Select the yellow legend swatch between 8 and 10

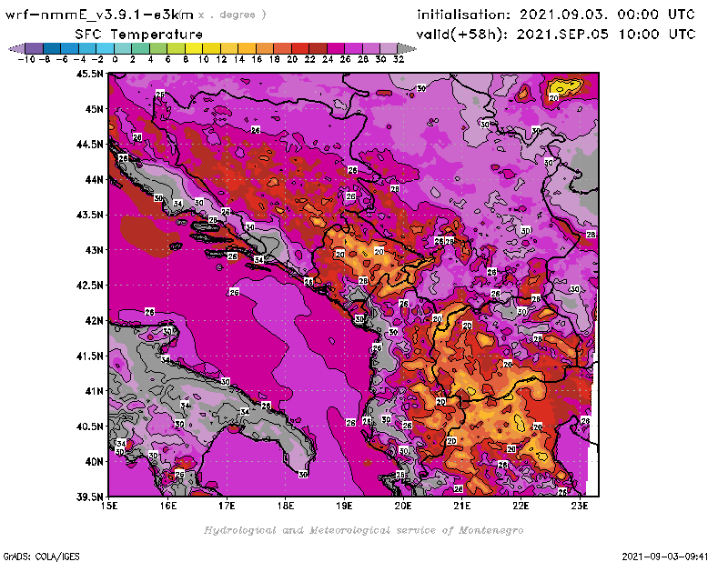pyautogui.click(x=194, y=48)
